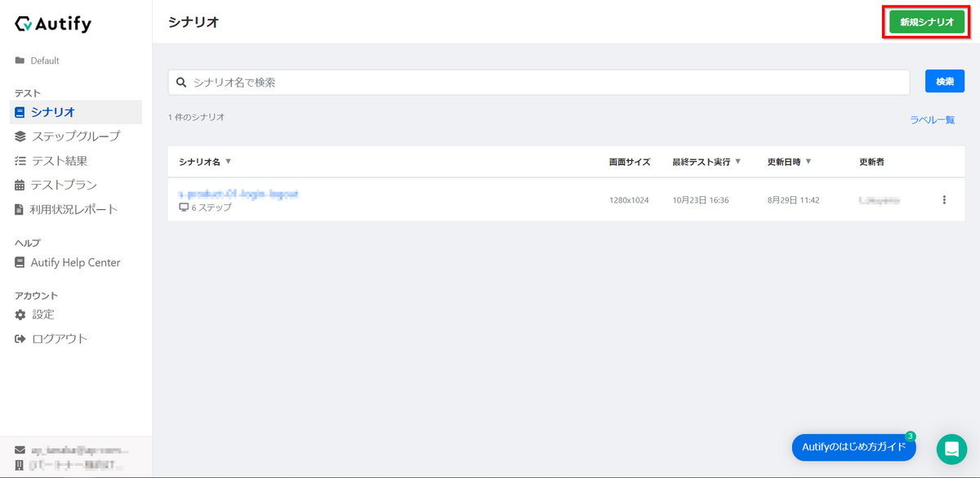Open the ラベル一覧 link

pos(932,119)
